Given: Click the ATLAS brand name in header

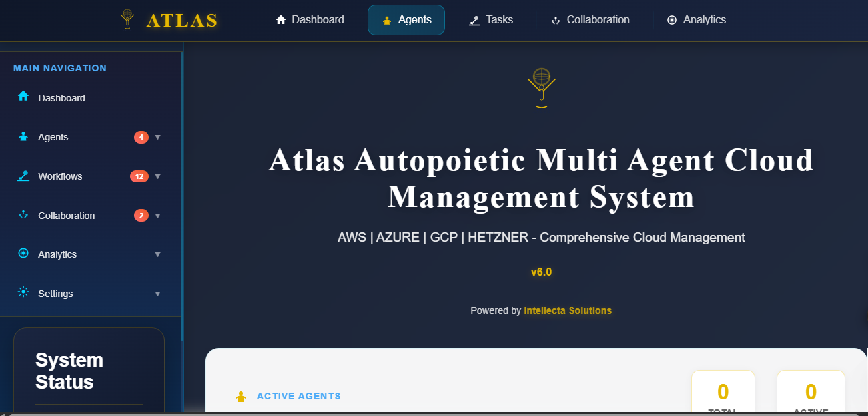Looking at the screenshot, I should [182, 21].
